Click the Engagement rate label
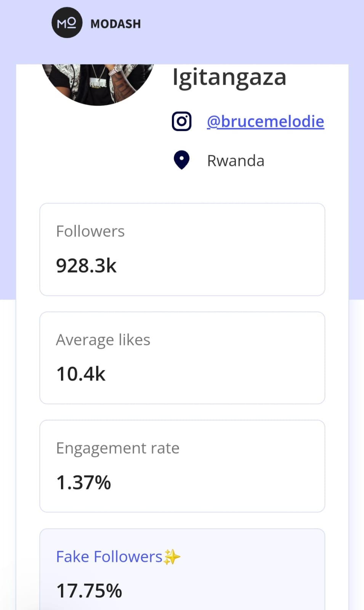 click(117, 448)
